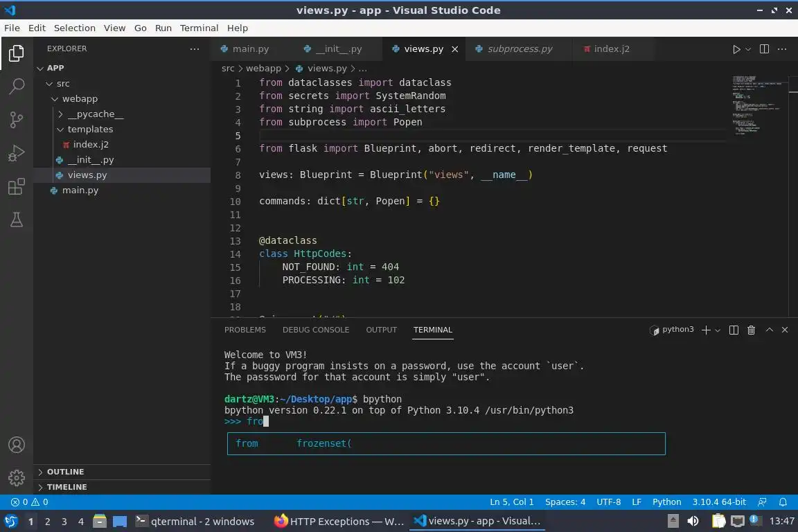Open the Source Control view
The image size is (798, 532).
[17, 120]
